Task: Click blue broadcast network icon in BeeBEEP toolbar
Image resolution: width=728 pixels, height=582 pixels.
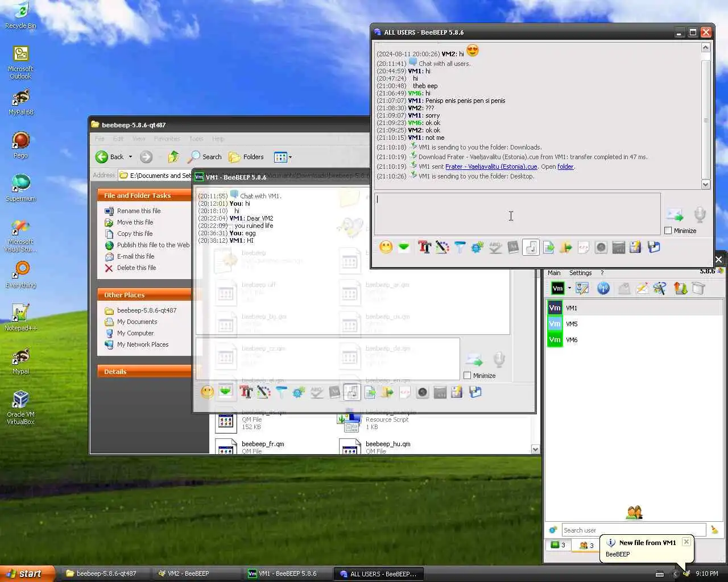Action: click(x=603, y=288)
